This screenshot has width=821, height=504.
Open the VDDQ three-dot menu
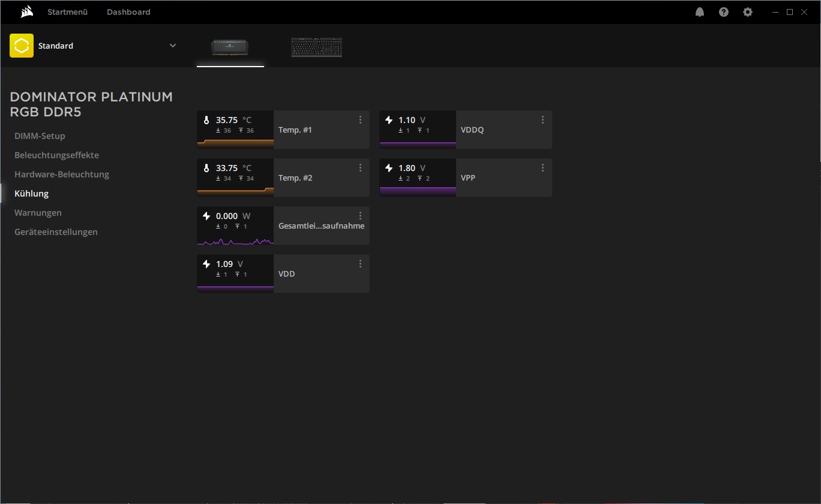(543, 120)
